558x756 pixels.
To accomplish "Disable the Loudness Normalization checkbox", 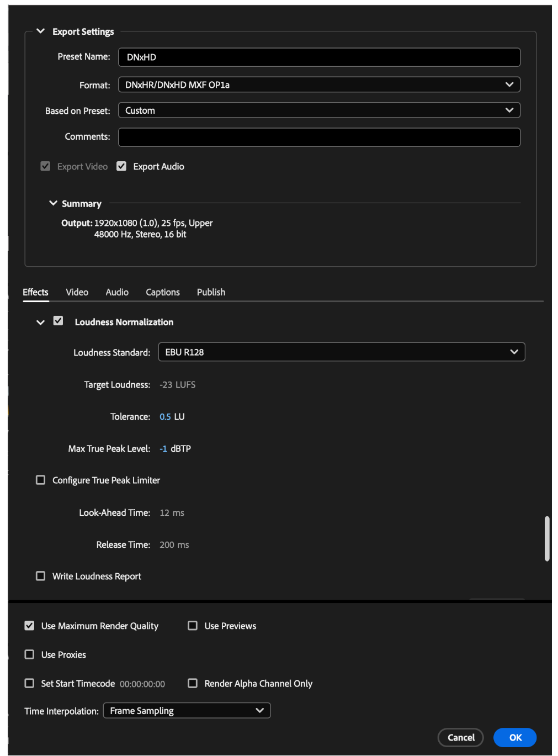I will 58,321.
